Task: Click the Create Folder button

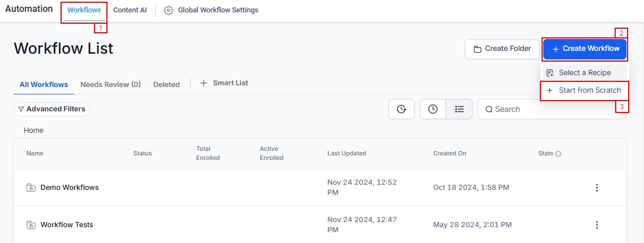Action: (501, 49)
